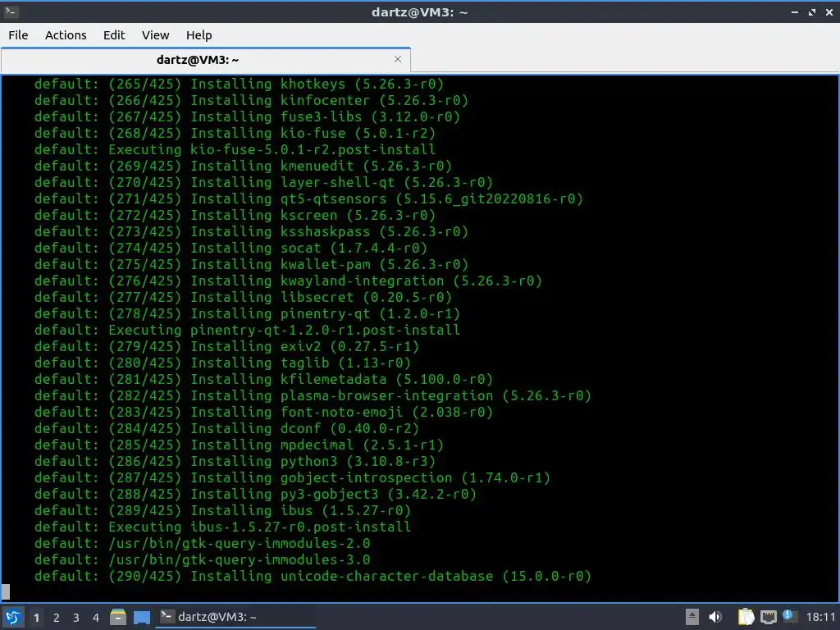Click the line 'Installing exiv2 (0.27.5-r1)'
Screen dimensions: 840x630
(x=226, y=347)
